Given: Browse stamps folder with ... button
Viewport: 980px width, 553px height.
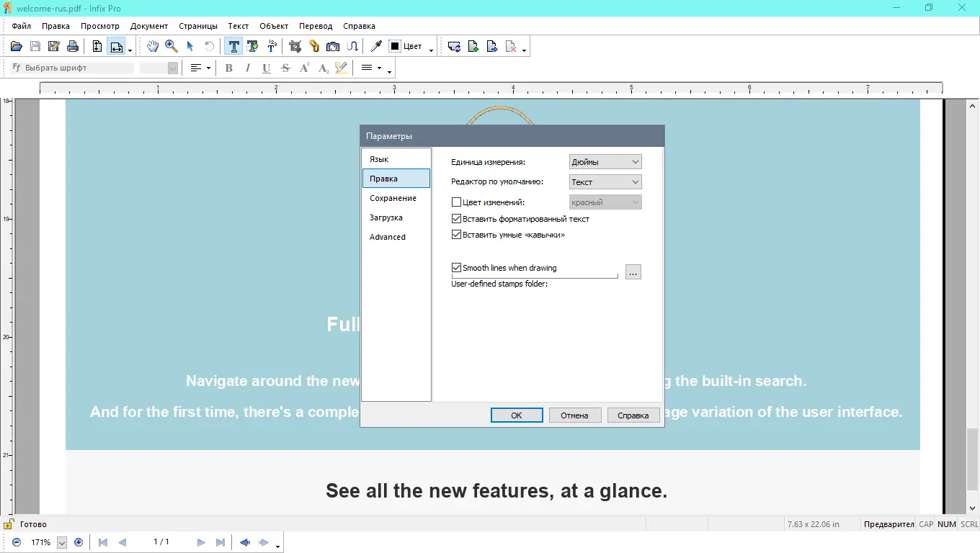Looking at the screenshot, I should click(633, 272).
